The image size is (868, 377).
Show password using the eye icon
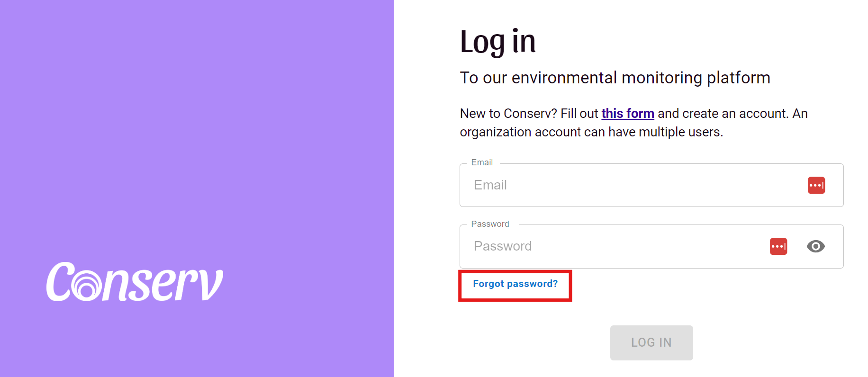click(815, 246)
